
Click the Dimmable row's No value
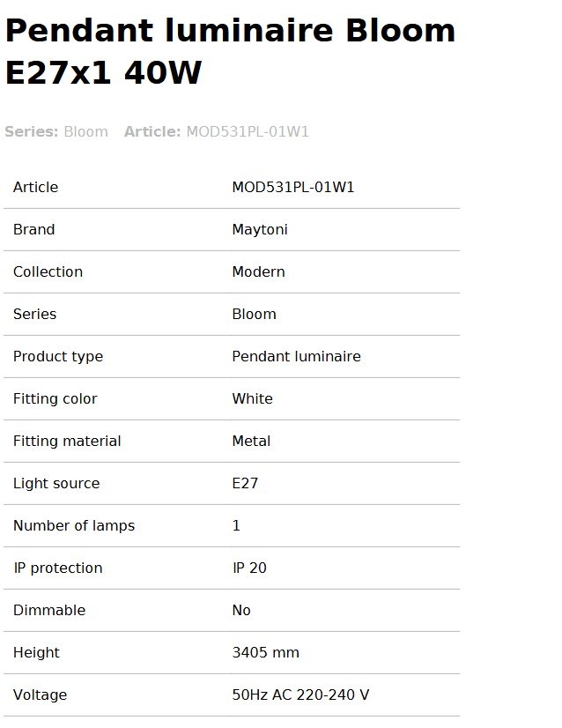241,610
